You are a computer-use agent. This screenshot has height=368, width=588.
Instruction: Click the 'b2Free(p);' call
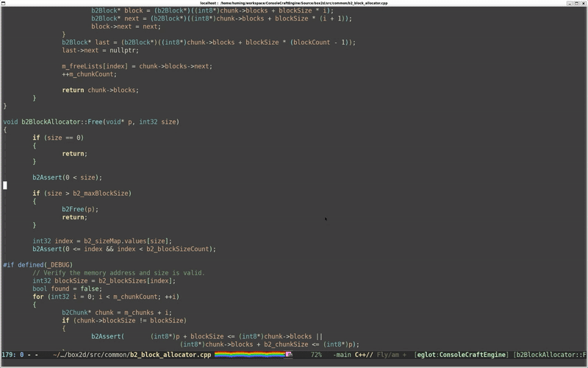point(80,209)
